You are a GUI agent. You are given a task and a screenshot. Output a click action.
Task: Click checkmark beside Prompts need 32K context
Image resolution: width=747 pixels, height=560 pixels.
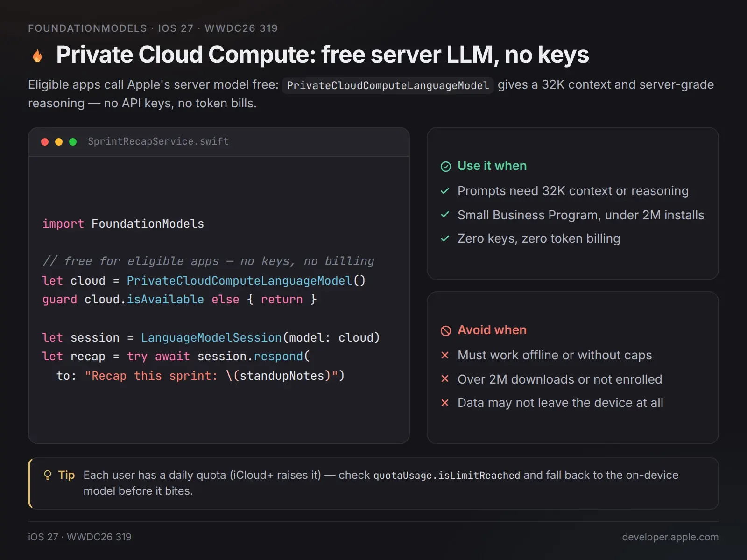tap(445, 191)
